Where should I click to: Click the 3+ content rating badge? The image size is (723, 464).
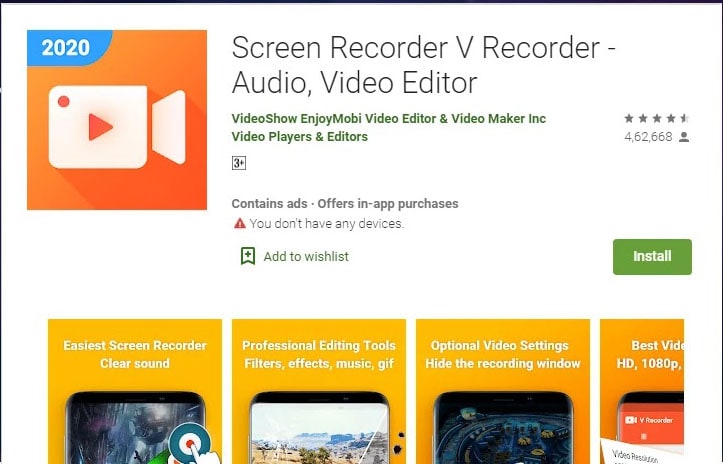[x=239, y=163]
